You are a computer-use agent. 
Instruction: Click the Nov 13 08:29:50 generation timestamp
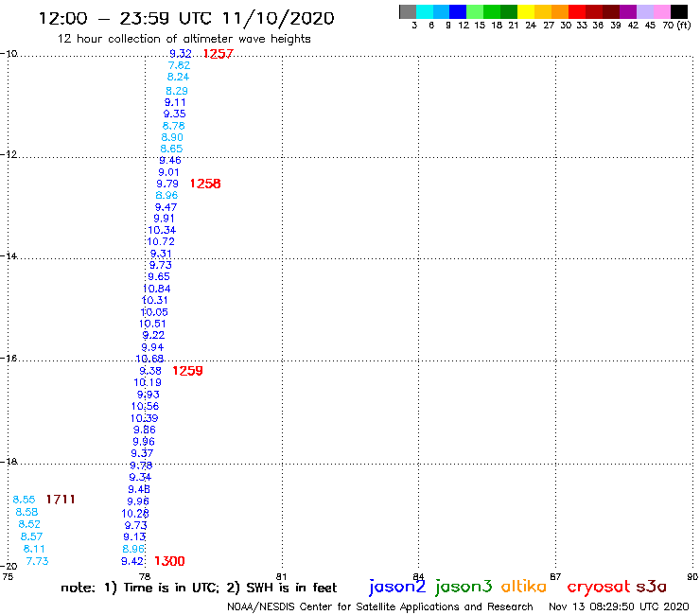coord(619,607)
